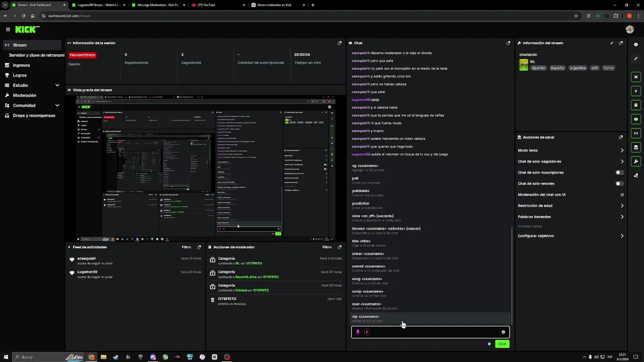644x362 pixels.
Task: Select the poll command suggestion
Action: (430, 180)
